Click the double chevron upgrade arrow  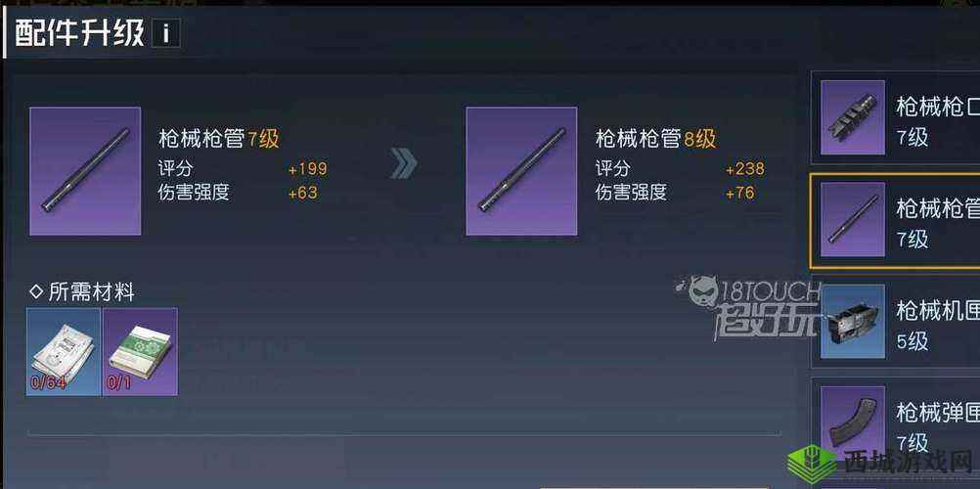[x=404, y=164]
